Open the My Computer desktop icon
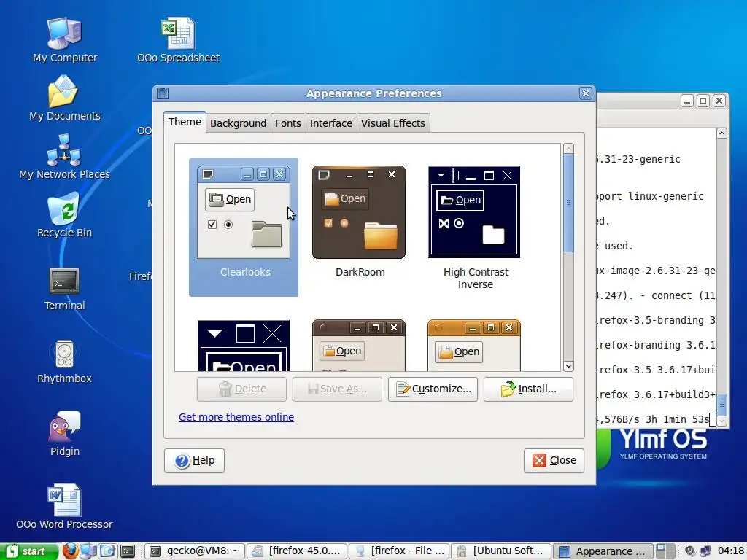The height and width of the screenshot is (560, 747). point(64,41)
